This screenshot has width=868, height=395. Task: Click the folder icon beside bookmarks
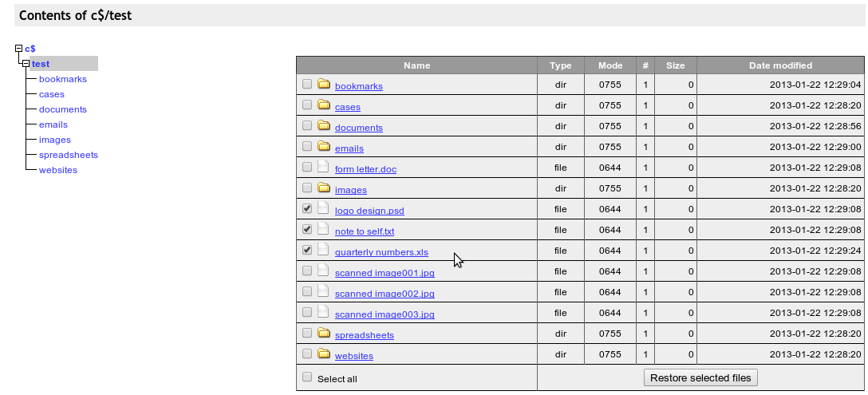324,85
